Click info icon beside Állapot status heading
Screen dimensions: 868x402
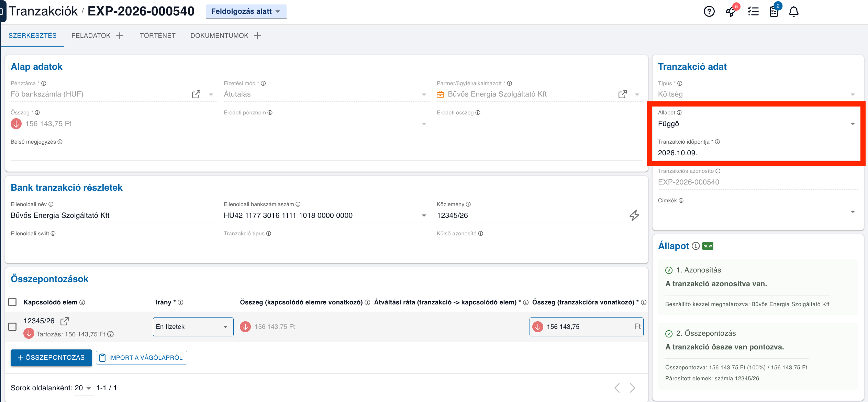point(695,246)
